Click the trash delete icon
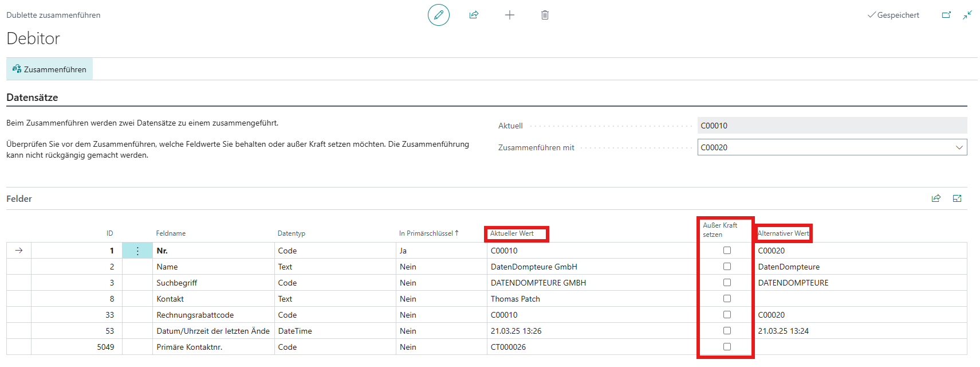Image resolution: width=980 pixels, height=367 pixels. pos(545,15)
